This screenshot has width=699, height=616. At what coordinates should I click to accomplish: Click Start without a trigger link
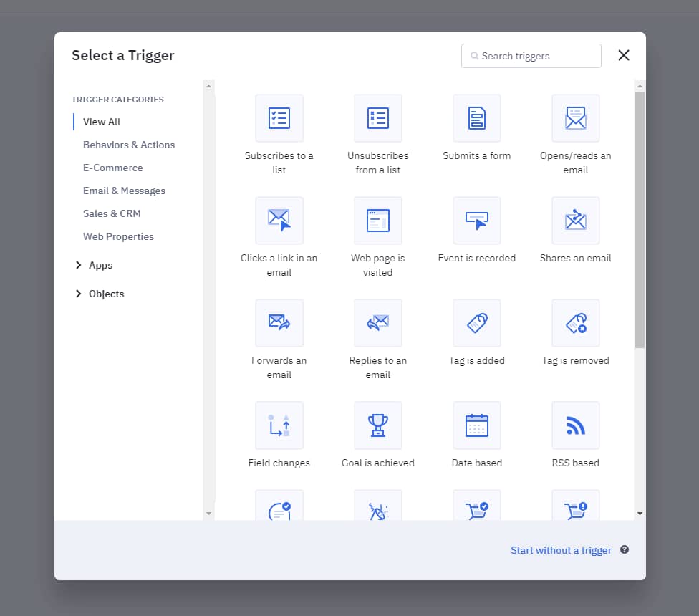pyautogui.click(x=561, y=550)
